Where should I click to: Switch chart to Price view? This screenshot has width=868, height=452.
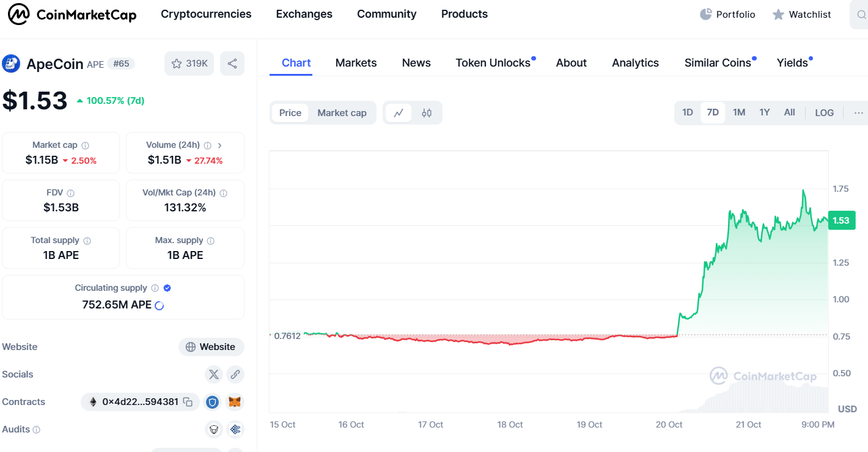[290, 113]
